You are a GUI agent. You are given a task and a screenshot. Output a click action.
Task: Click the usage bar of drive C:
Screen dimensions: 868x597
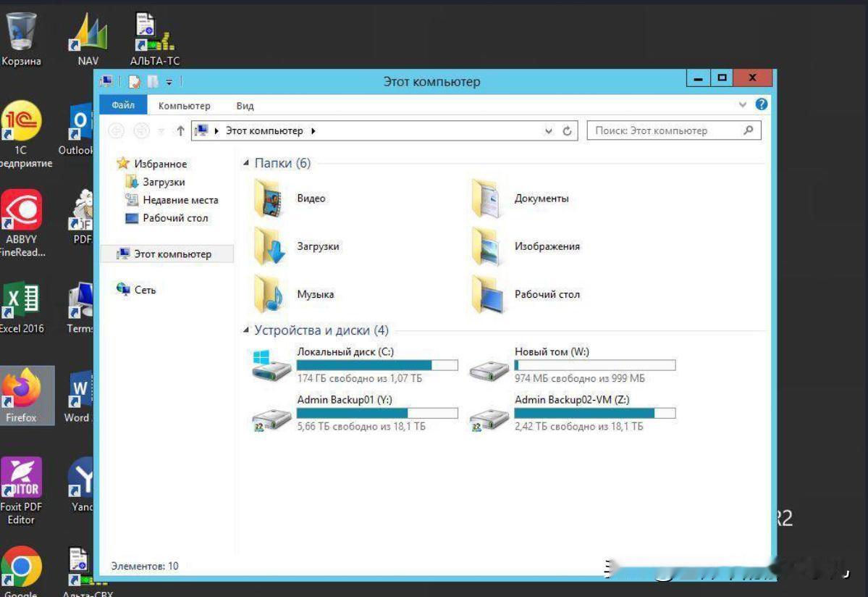click(377, 365)
